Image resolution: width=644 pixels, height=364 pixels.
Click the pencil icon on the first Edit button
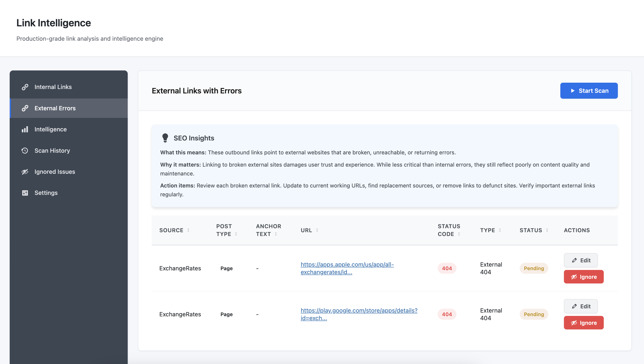click(x=574, y=260)
